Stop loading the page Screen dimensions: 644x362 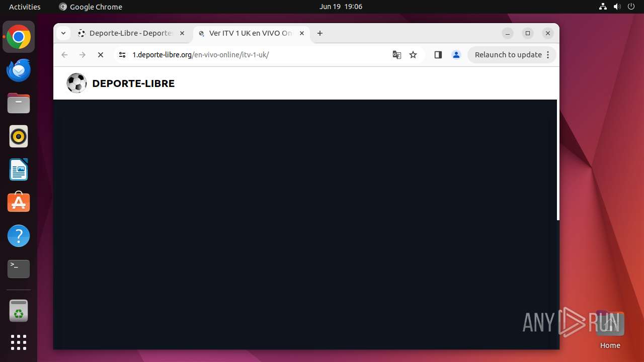pos(101,55)
